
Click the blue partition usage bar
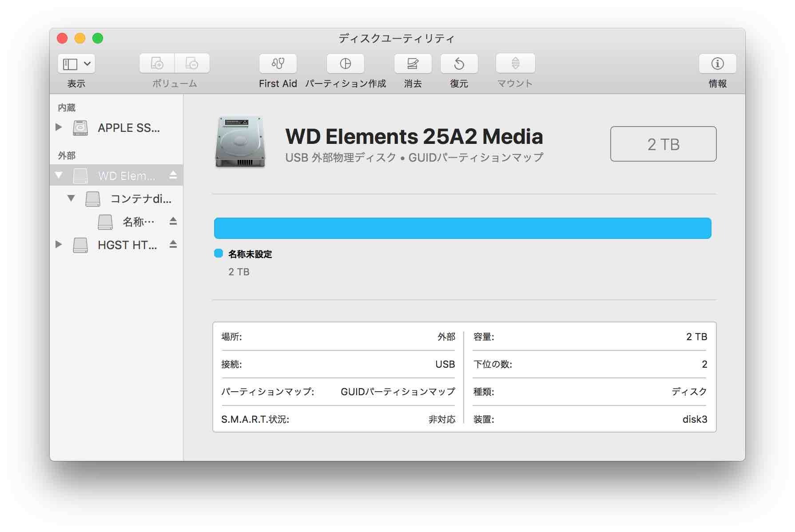[x=463, y=228]
